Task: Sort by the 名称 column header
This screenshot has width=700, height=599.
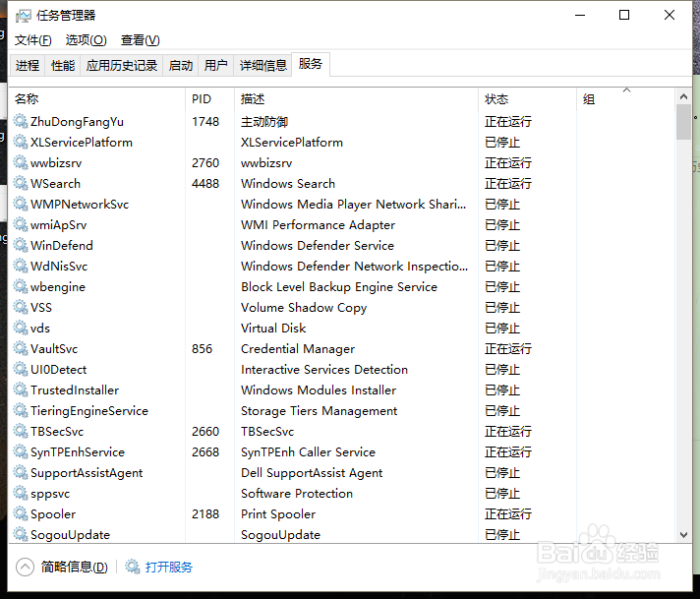Action: coord(96,98)
